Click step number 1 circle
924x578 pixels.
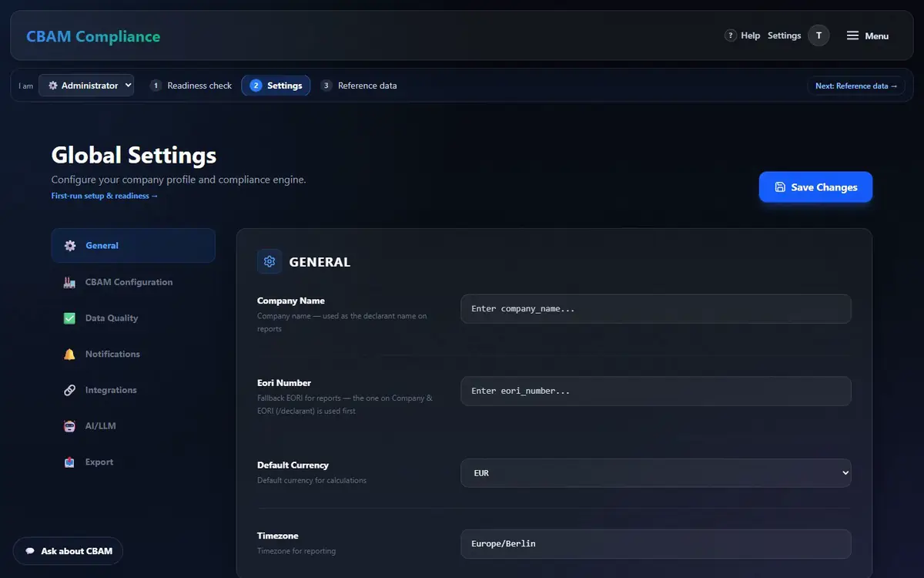[x=156, y=86]
